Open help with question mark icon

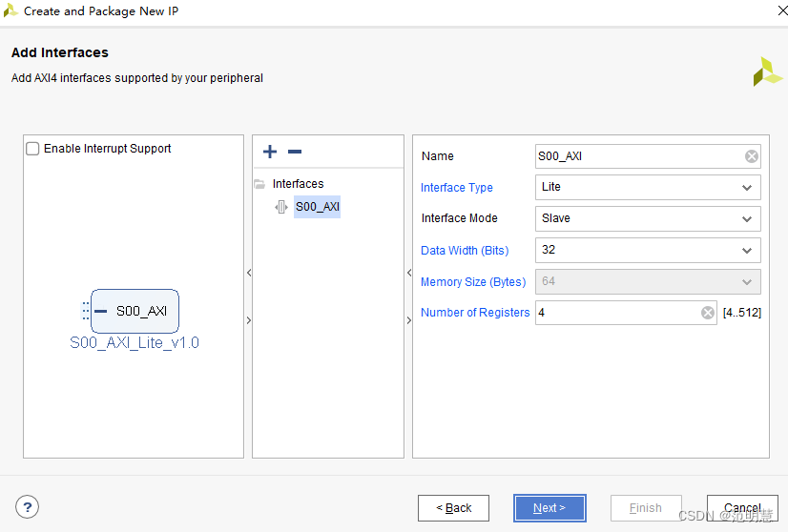(x=27, y=507)
